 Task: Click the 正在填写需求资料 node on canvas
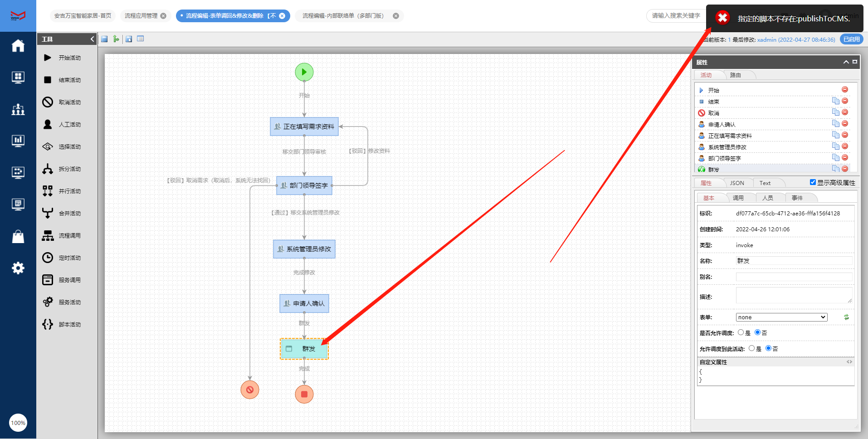click(304, 127)
